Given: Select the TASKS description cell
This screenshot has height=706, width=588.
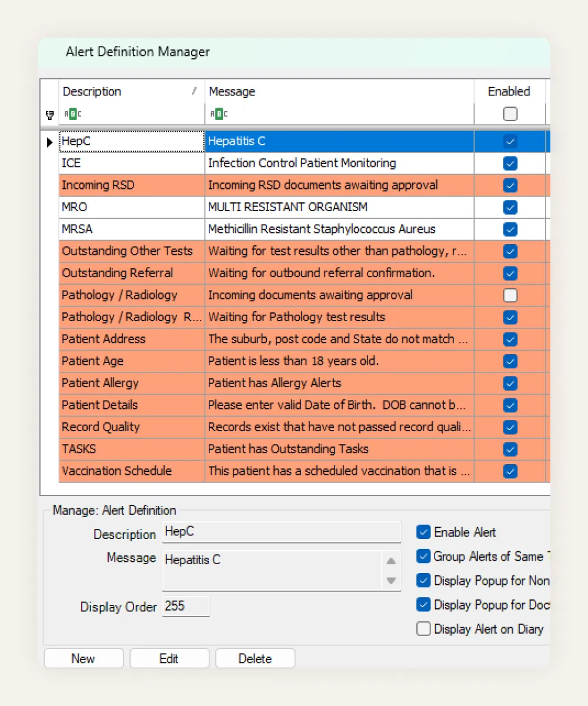Looking at the screenshot, I should pyautogui.click(x=132, y=449).
